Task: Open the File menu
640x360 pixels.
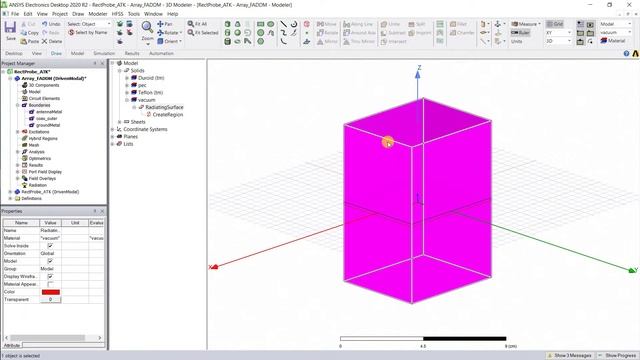Action: click(15, 13)
